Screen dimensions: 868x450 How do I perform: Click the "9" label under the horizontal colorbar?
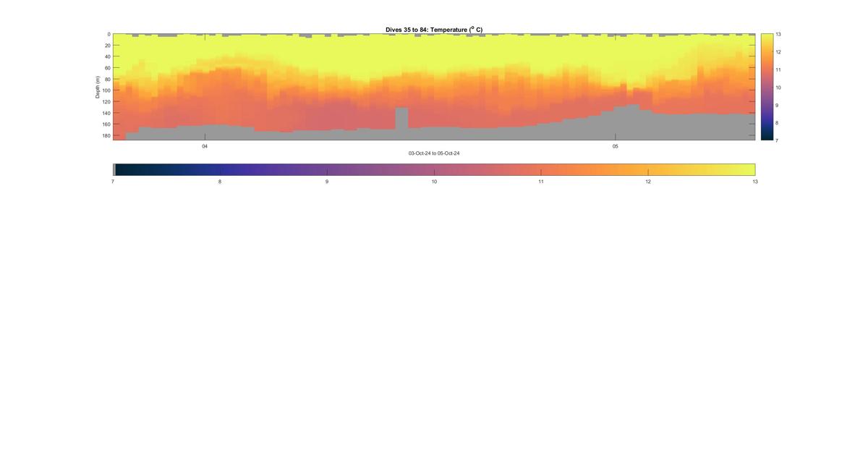click(x=327, y=182)
